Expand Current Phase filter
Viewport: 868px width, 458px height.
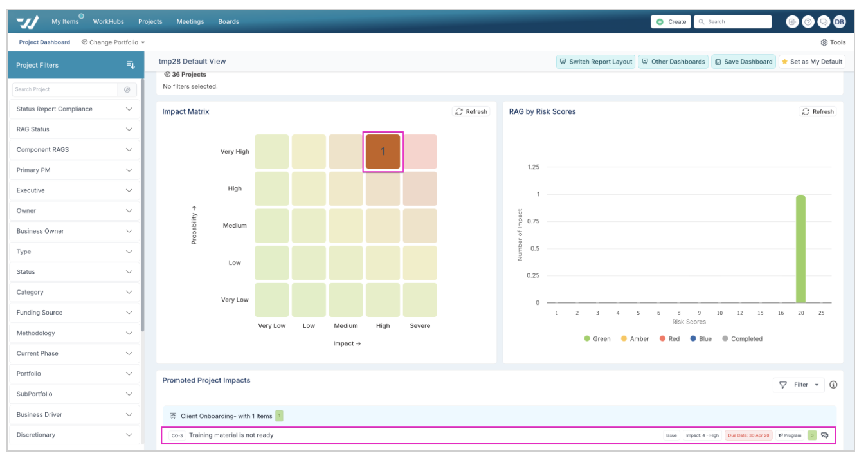tap(75, 353)
